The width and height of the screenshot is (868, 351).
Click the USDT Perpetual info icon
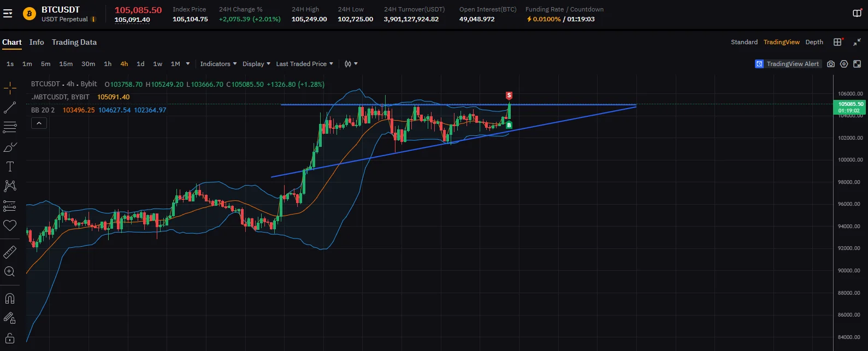(x=93, y=19)
